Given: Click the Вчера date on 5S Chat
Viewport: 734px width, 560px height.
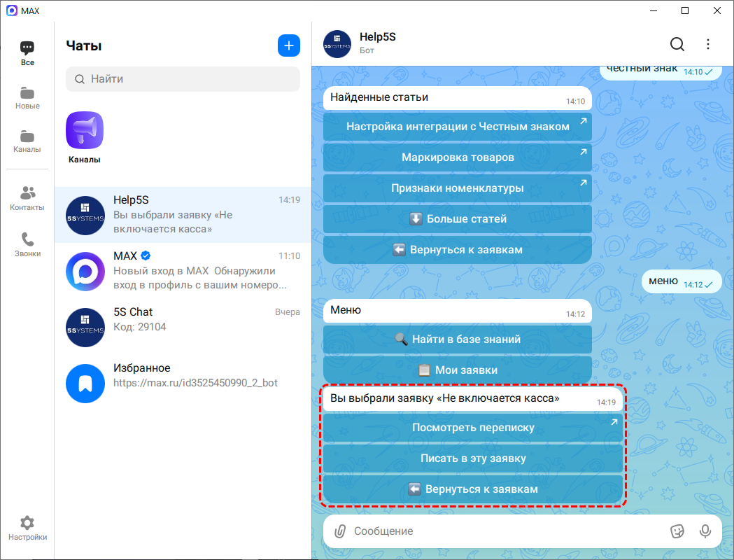Looking at the screenshot, I should pos(288,312).
